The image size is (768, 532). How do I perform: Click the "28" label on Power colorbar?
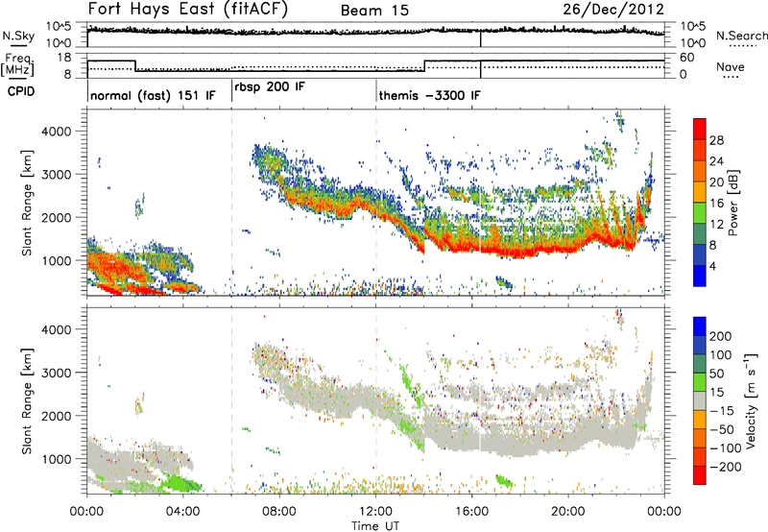coord(716,140)
